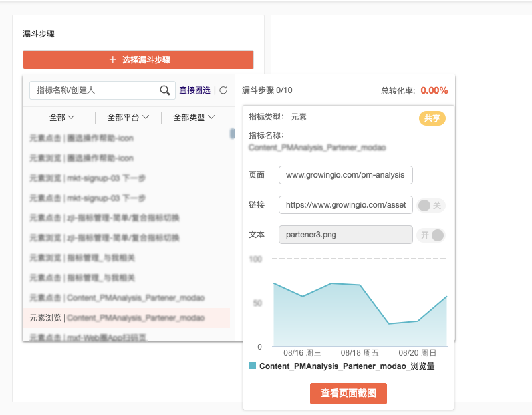Image resolution: width=532 pixels, height=415 pixels.
Task: Click the 链接 URL input field
Action: pyautogui.click(x=345, y=205)
